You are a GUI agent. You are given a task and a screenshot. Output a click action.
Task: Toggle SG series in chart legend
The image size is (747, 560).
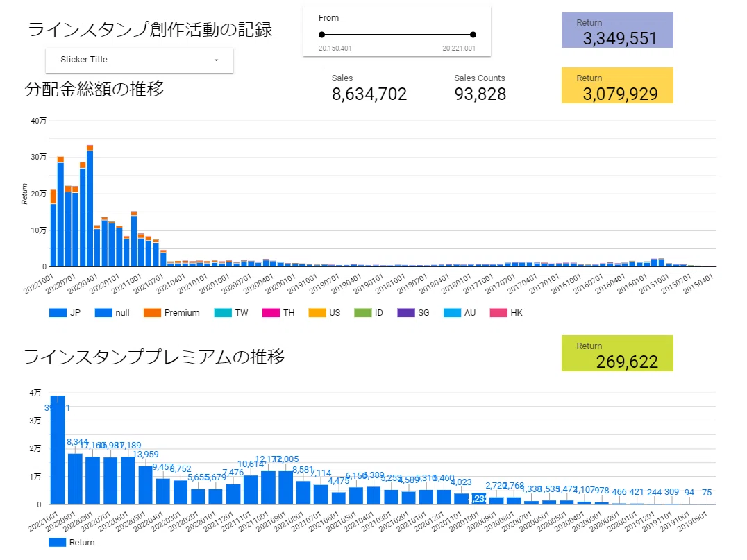point(413,313)
